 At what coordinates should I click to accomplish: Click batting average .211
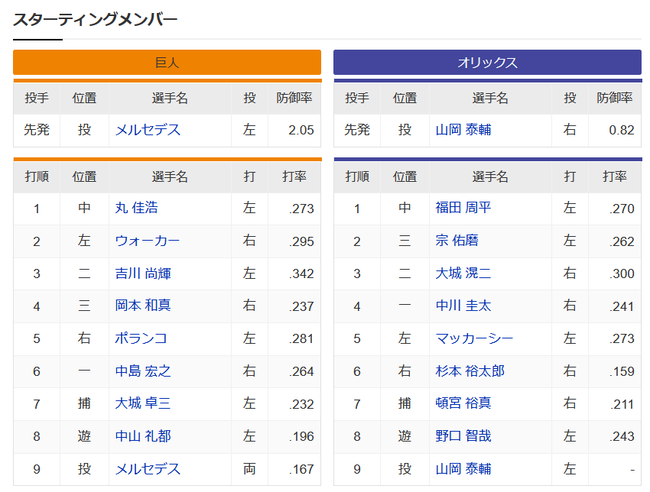(622, 404)
